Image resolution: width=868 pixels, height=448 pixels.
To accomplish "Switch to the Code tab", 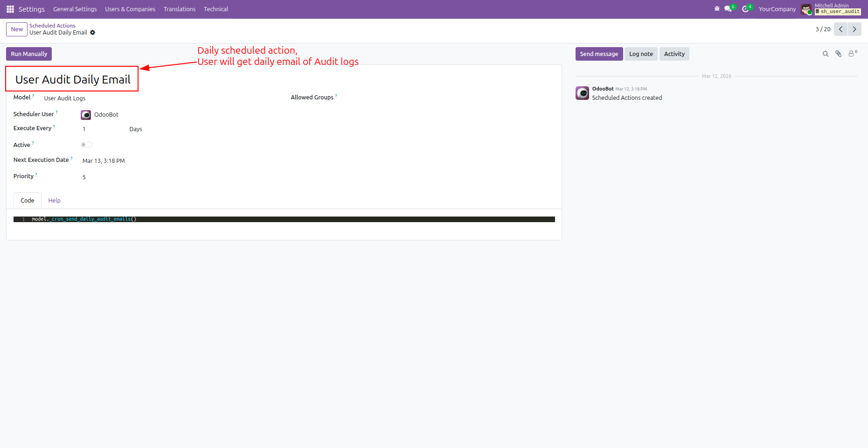I will pyautogui.click(x=28, y=201).
